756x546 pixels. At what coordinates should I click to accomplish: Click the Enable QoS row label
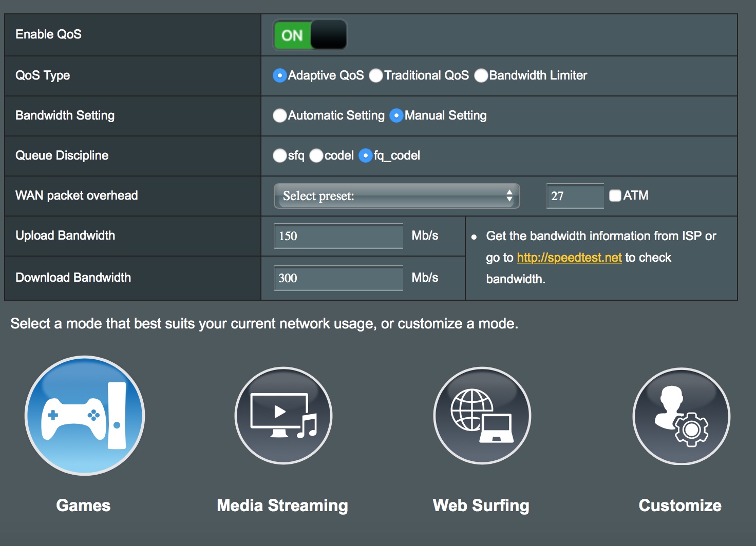click(x=48, y=34)
